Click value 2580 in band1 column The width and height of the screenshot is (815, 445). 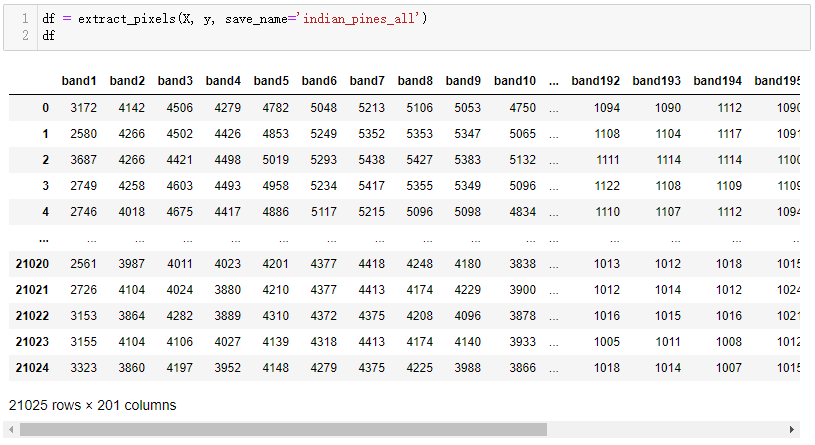pos(84,134)
